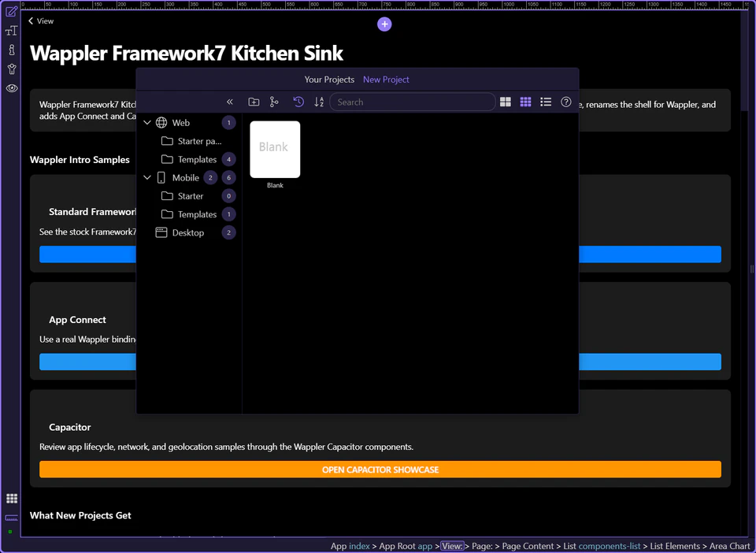Image resolution: width=756 pixels, height=553 pixels.
Task: Click the new folder icon in toolbar
Action: (x=254, y=102)
